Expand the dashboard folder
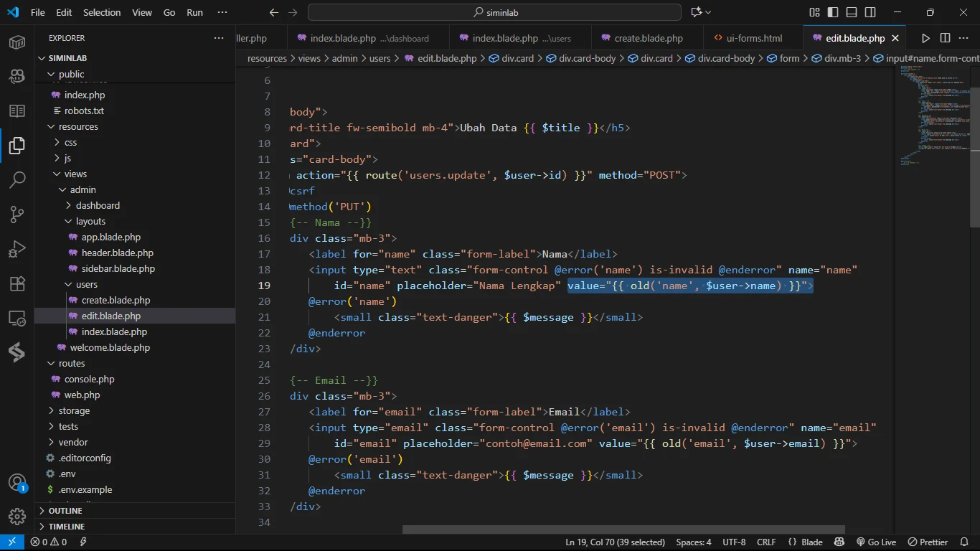The image size is (980, 551). 98,205
